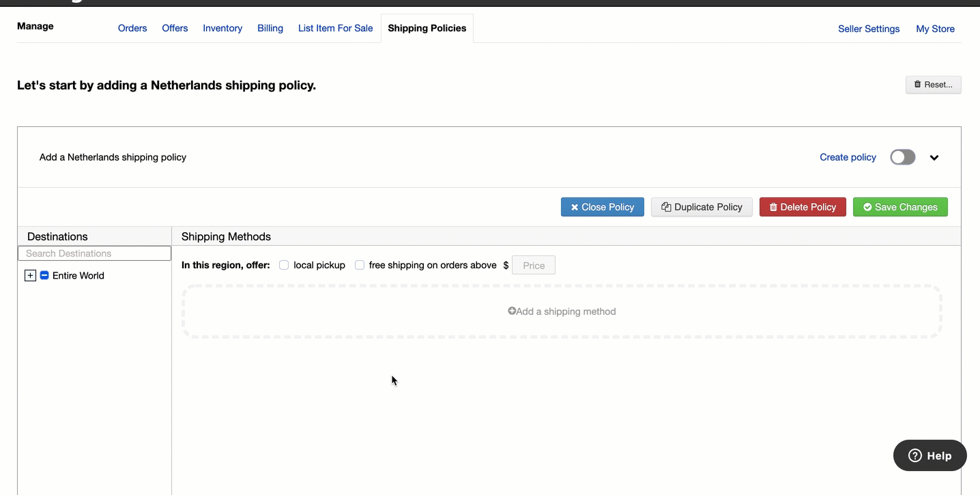Viewport: 980px width, 495px height.
Task: Click the Price input field
Action: click(x=534, y=265)
